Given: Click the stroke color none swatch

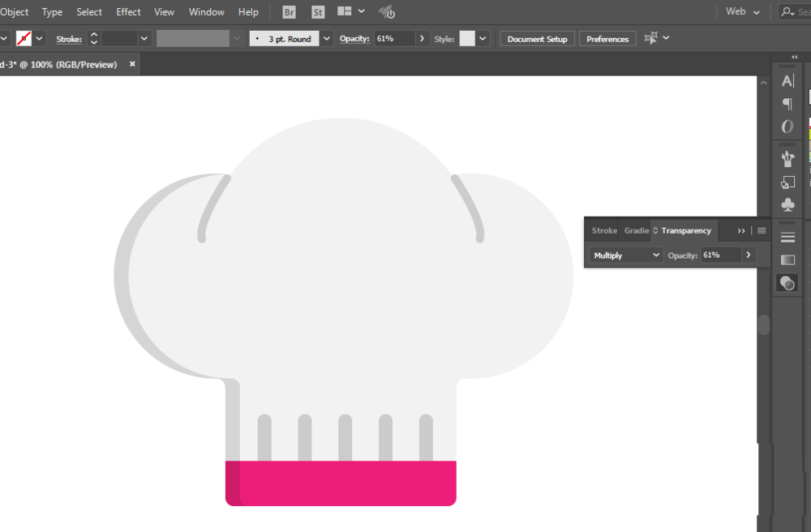Looking at the screenshot, I should 24,38.
